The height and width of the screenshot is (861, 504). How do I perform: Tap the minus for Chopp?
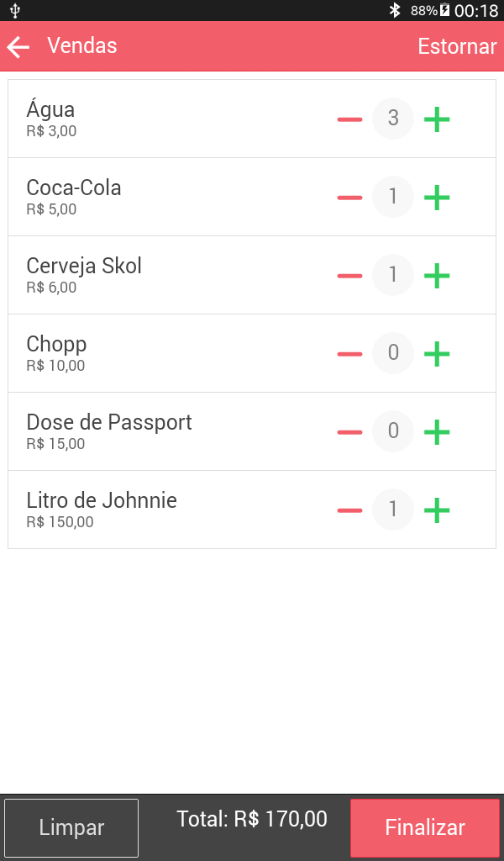[x=349, y=354]
